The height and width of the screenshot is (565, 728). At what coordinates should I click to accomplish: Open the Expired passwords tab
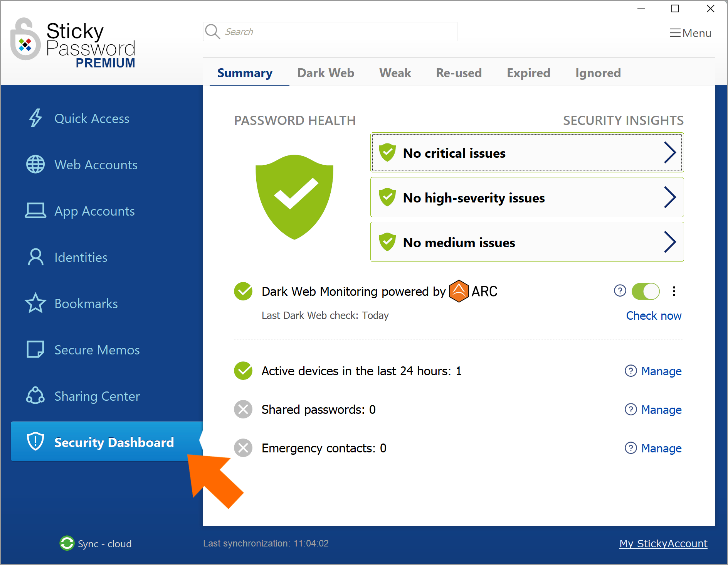[528, 73]
